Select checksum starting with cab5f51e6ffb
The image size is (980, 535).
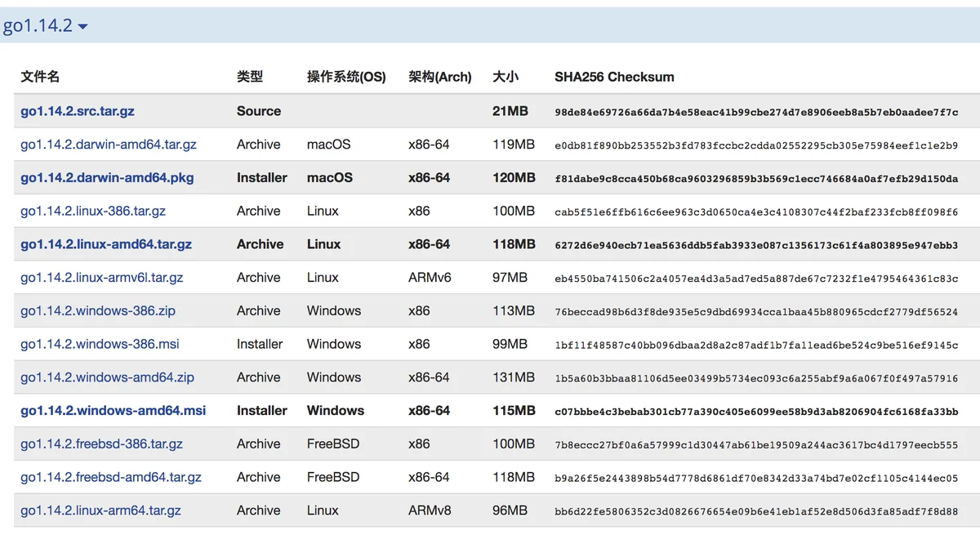756,212
